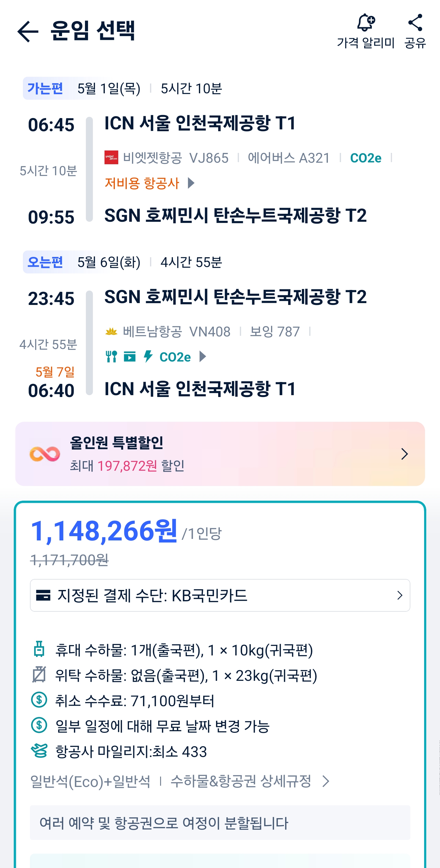
Task: Tap the outbound flight CO2e label
Action: pos(366,158)
